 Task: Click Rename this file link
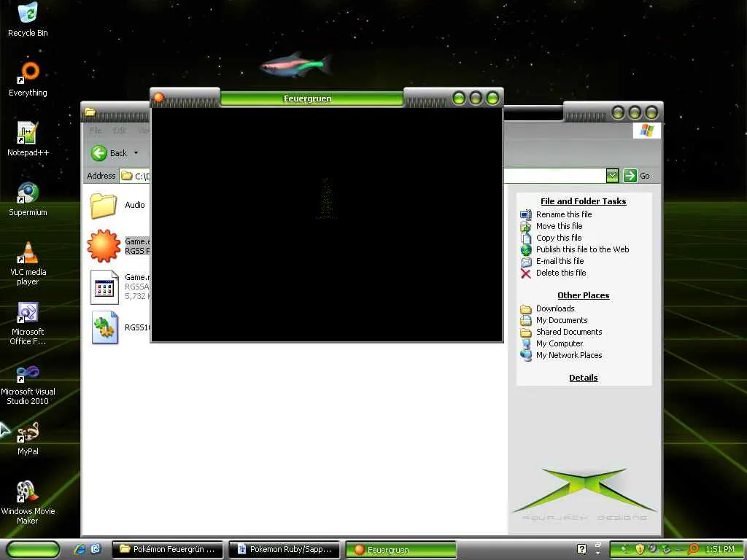tap(564, 214)
